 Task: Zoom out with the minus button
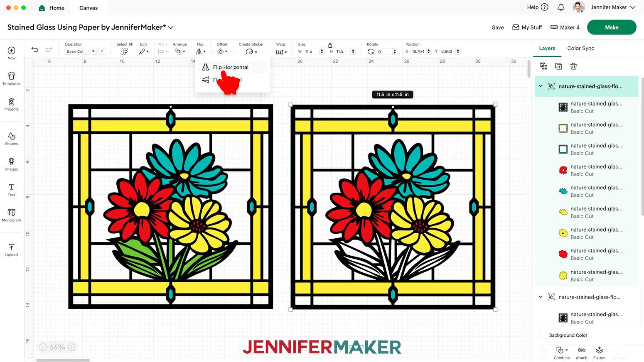[43, 347]
